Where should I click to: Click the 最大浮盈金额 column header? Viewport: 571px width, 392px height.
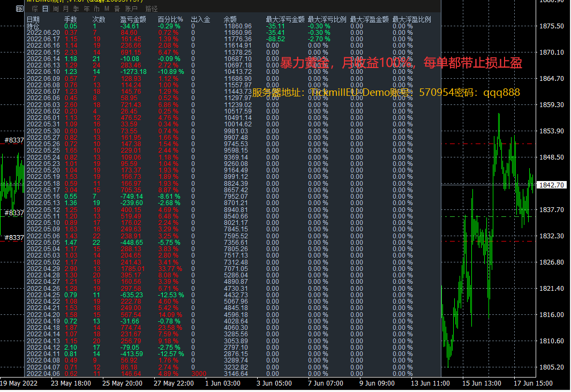coord(369,19)
